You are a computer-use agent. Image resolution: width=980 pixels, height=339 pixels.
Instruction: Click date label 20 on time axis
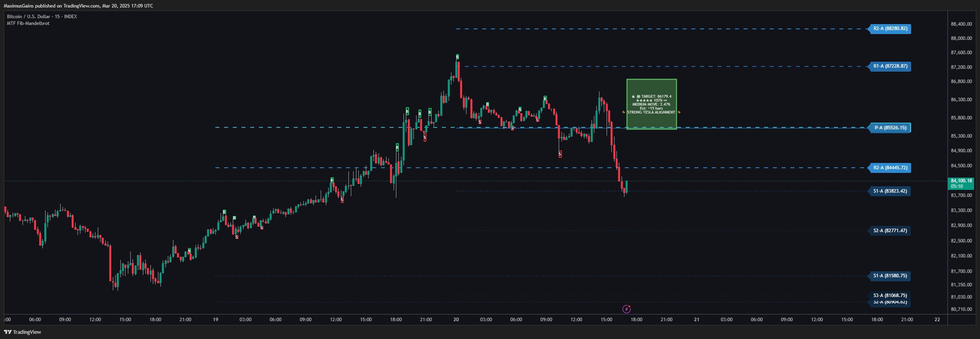[x=456, y=320]
